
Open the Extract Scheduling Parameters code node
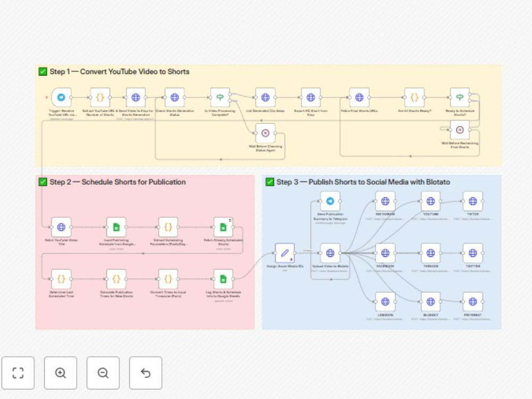click(168, 227)
